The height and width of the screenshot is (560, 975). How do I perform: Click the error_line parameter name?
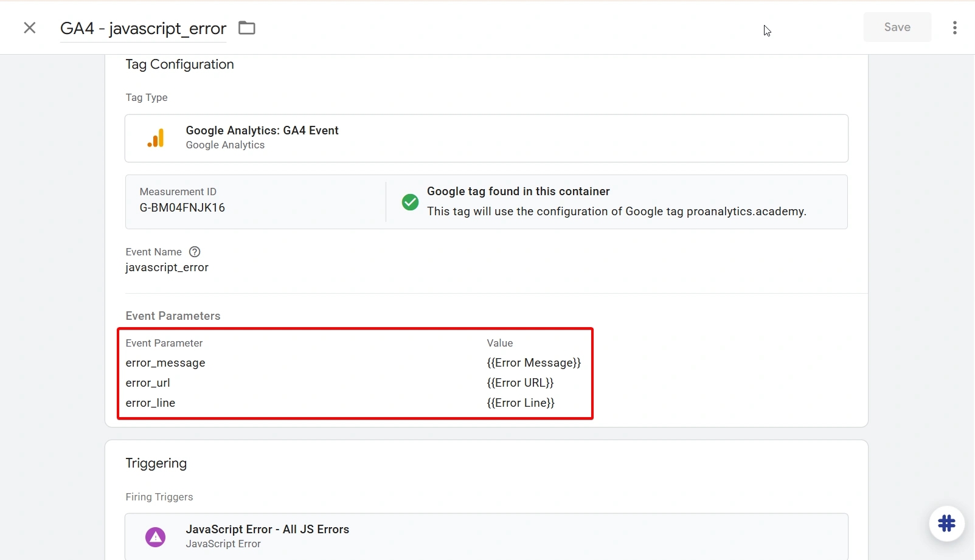pos(150,403)
